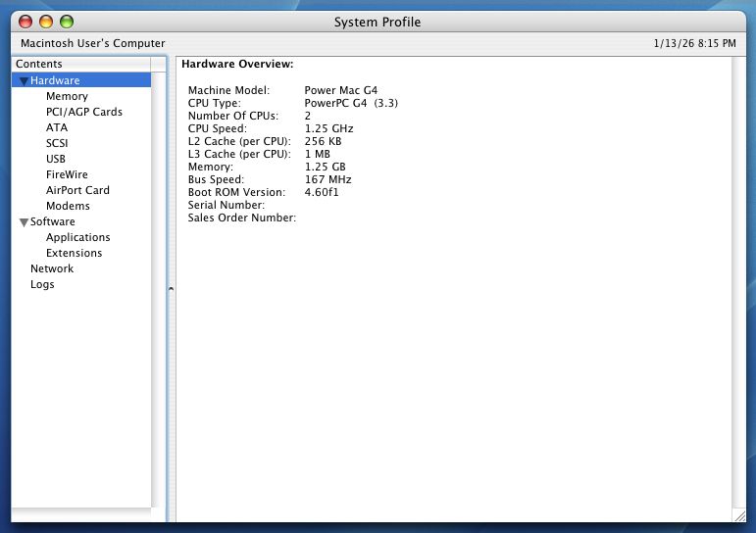Click the Memory 1.25 GB value
This screenshot has width=756, height=533.
coord(325,167)
